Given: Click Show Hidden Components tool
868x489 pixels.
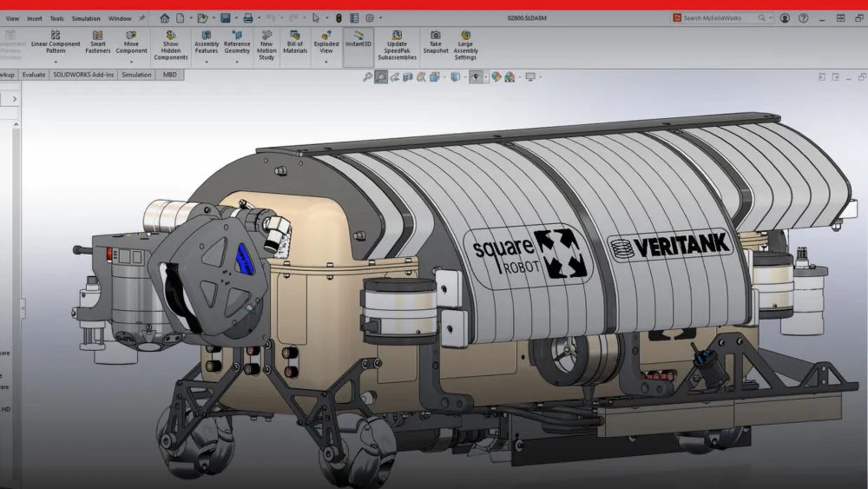Looking at the screenshot, I should tap(170, 45).
